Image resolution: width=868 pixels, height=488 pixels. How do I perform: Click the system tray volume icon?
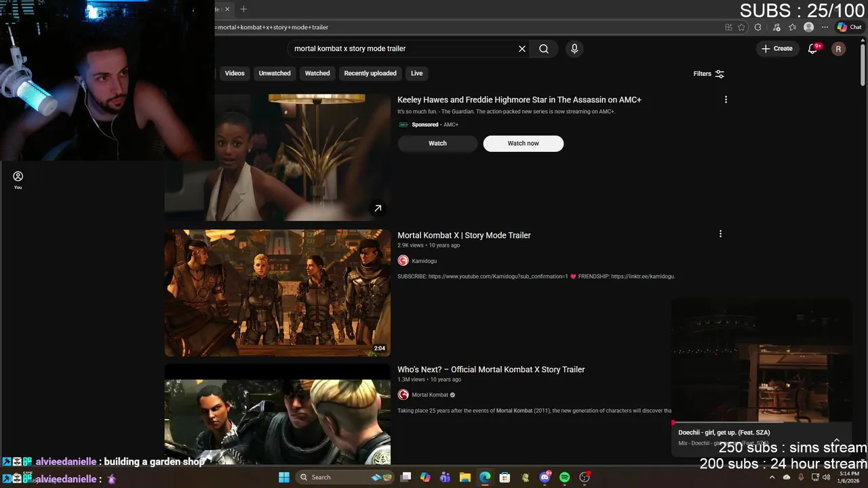(x=826, y=477)
